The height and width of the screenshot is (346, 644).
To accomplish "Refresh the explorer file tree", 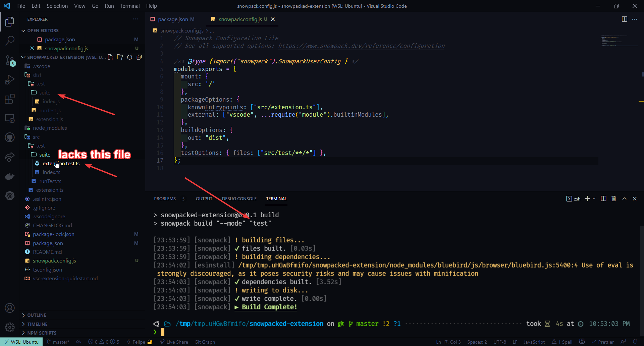I will pyautogui.click(x=129, y=57).
